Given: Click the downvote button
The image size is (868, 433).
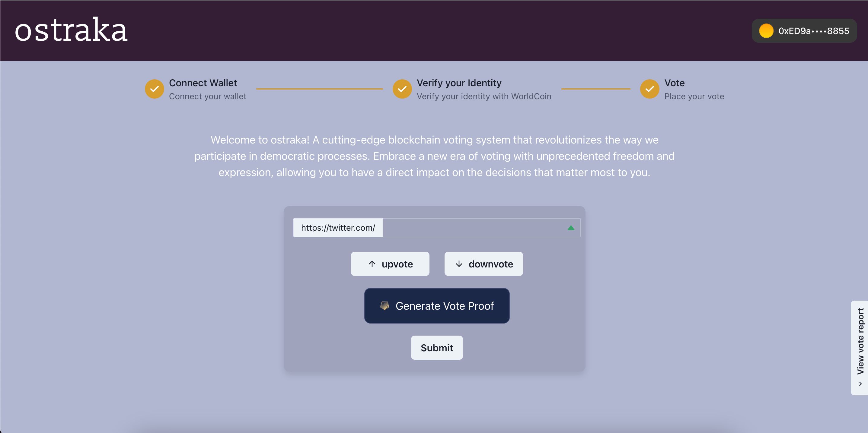Looking at the screenshot, I should [x=483, y=264].
